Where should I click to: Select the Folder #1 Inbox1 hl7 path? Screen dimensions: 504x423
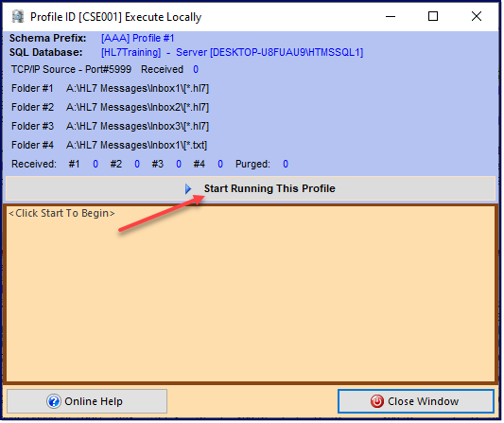(x=137, y=89)
